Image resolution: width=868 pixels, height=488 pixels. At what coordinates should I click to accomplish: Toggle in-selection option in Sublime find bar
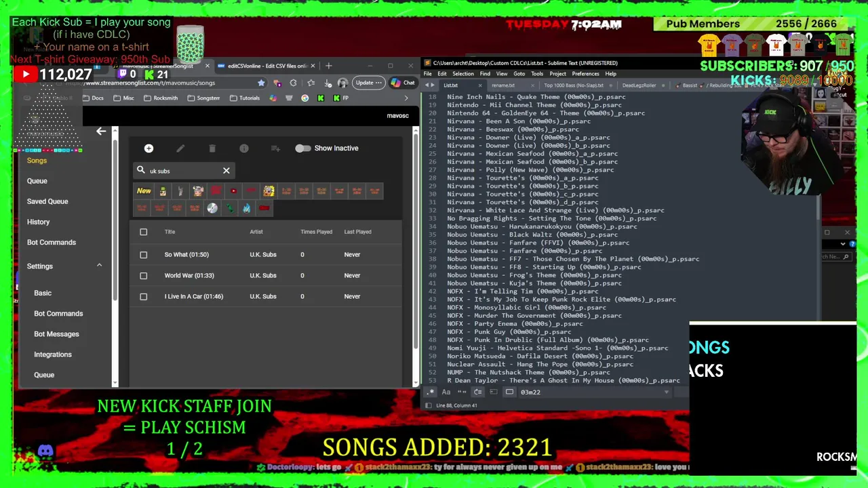(x=493, y=392)
